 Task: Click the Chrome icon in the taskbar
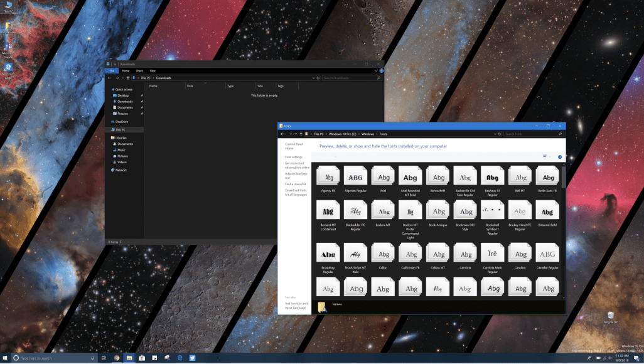coord(117,358)
